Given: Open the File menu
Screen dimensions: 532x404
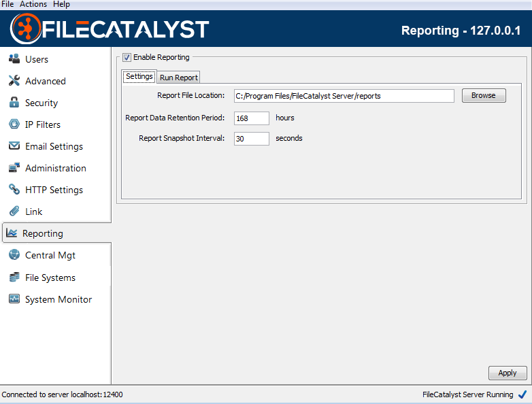Looking at the screenshot, I should click(7, 4).
